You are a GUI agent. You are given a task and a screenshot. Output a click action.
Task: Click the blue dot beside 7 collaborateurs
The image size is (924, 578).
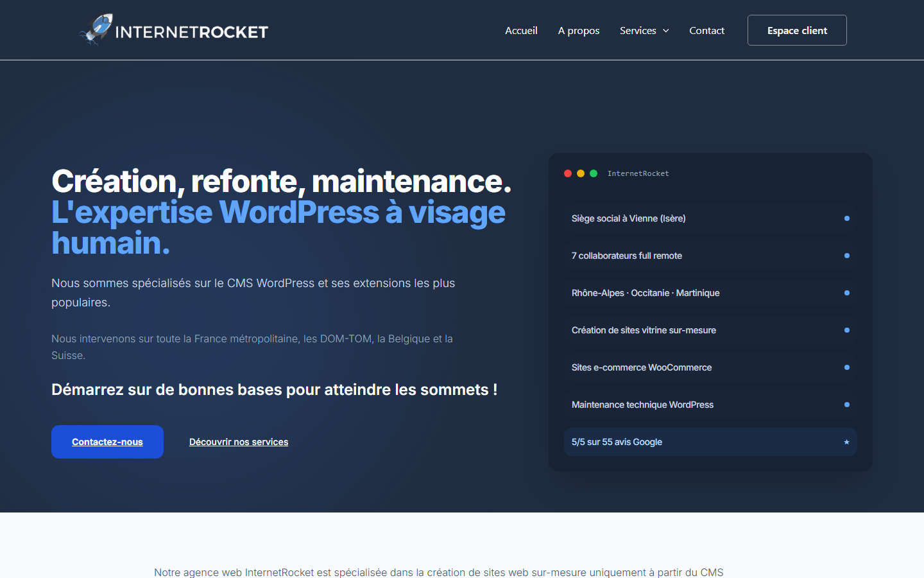click(847, 256)
